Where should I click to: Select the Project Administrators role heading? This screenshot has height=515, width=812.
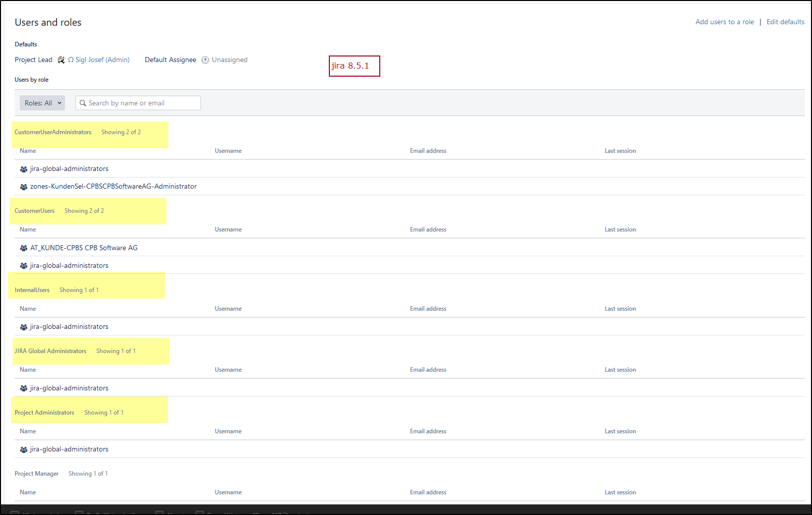coord(44,413)
